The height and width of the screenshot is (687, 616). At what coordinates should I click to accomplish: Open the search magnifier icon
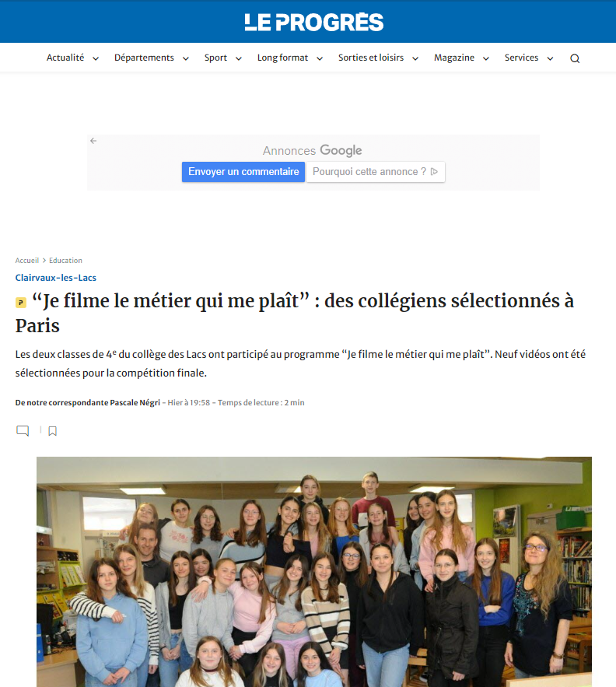click(575, 58)
